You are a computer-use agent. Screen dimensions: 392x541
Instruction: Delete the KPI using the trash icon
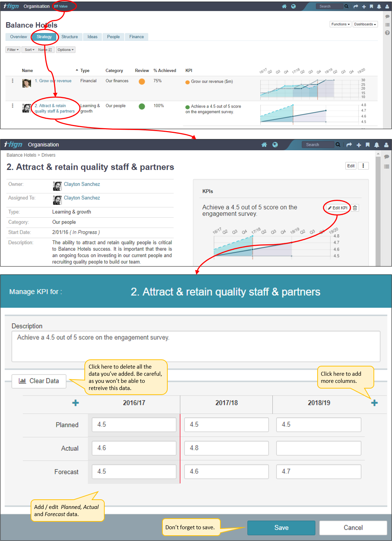tap(355, 208)
